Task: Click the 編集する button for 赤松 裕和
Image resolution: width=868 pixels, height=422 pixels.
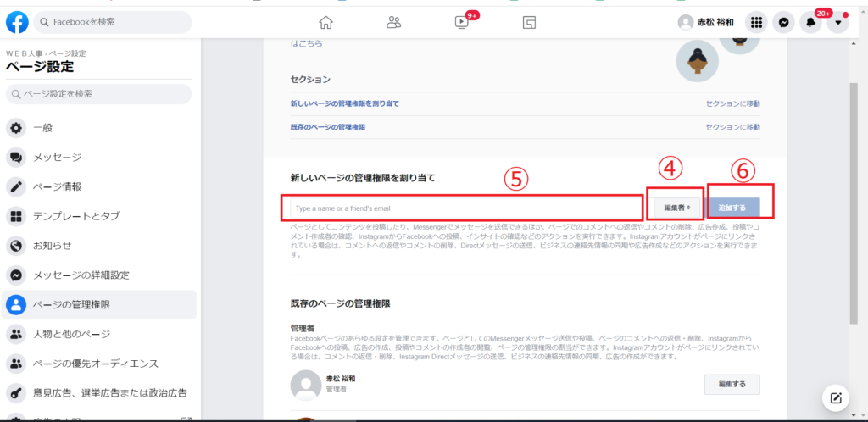Action: (x=732, y=385)
